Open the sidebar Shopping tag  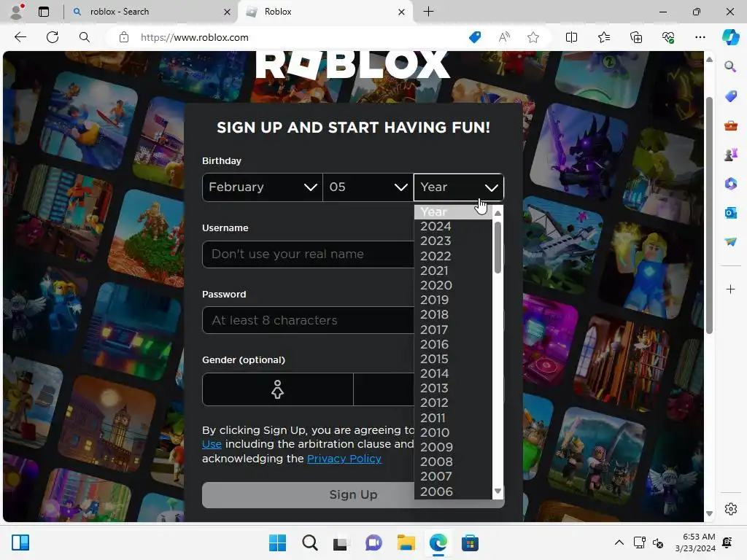pyautogui.click(x=731, y=96)
